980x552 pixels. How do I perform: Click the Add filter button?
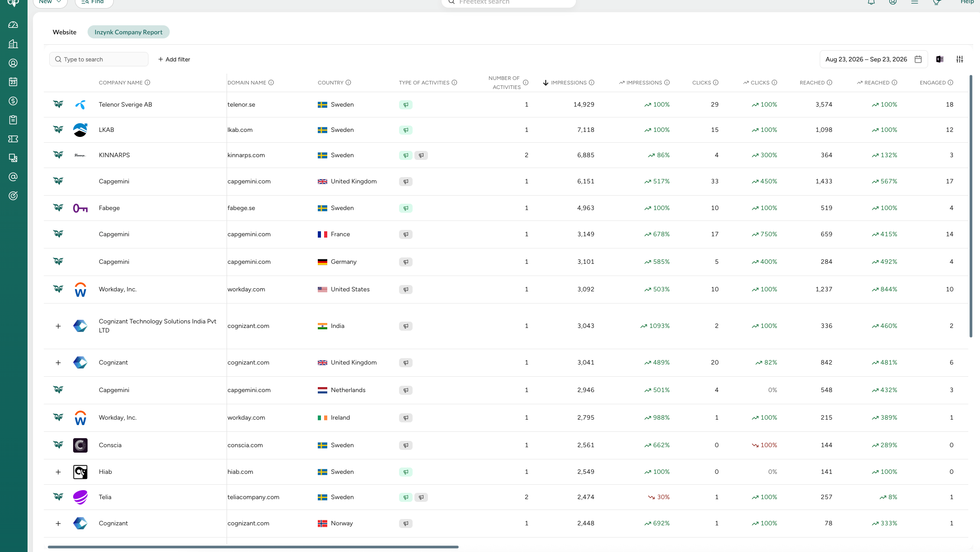point(174,59)
